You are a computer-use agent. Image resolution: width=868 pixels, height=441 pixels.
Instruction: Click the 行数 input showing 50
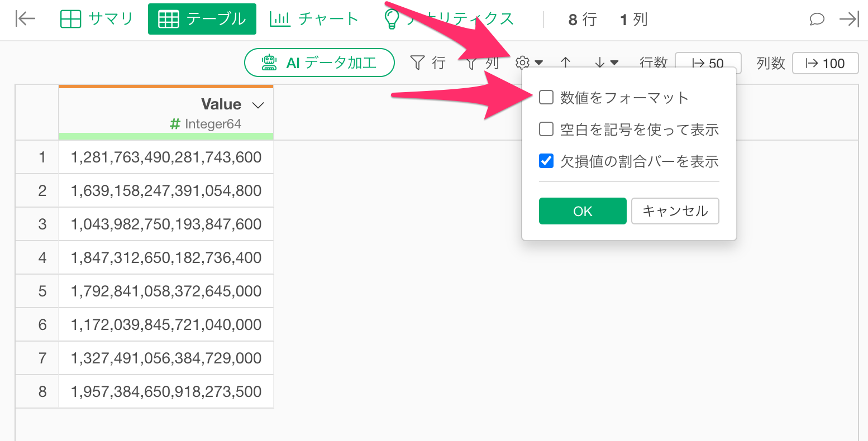click(x=708, y=63)
